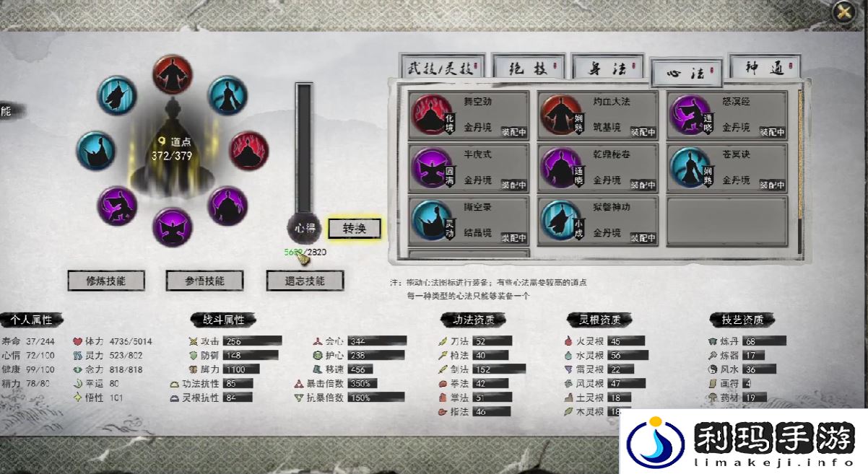
Task: Click the 参悟技能 button
Action: pyautogui.click(x=204, y=281)
